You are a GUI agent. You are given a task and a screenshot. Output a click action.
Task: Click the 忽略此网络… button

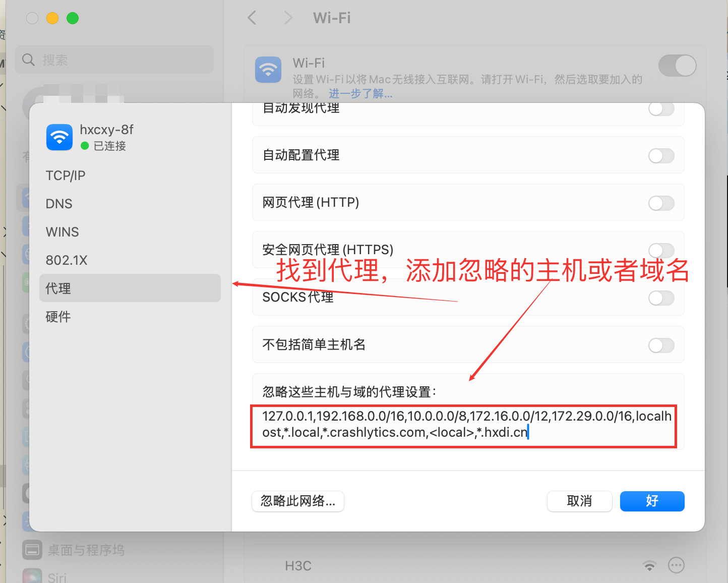pyautogui.click(x=298, y=501)
